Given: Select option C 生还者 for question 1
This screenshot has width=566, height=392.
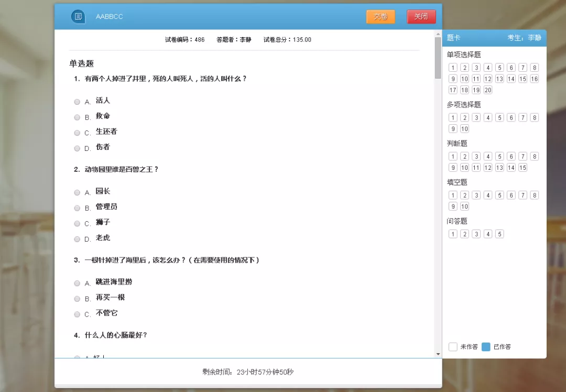Looking at the screenshot, I should pyautogui.click(x=77, y=133).
